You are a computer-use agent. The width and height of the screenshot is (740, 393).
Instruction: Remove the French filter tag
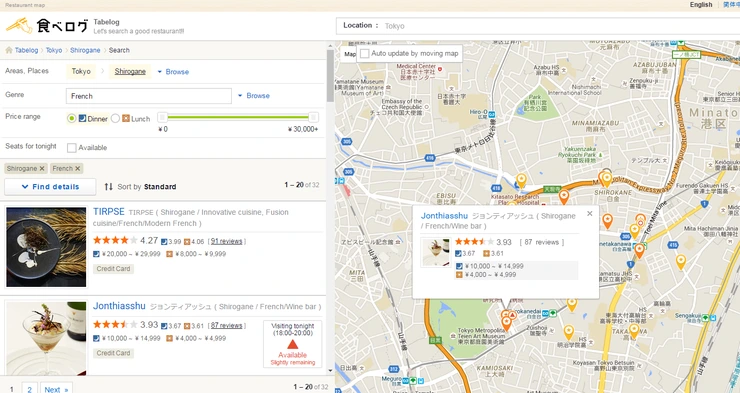78,168
